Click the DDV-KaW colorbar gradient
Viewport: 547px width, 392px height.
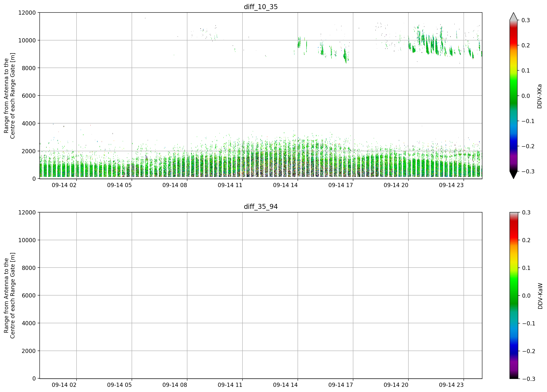513,295
